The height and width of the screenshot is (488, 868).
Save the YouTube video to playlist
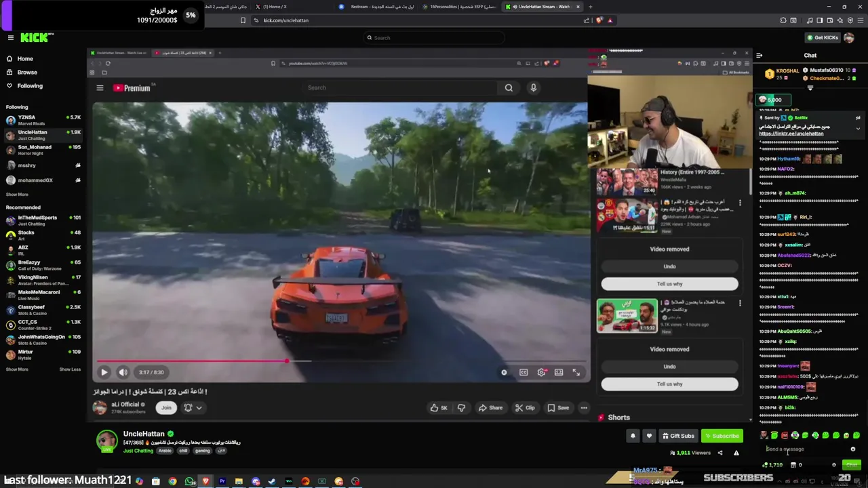pyautogui.click(x=558, y=408)
